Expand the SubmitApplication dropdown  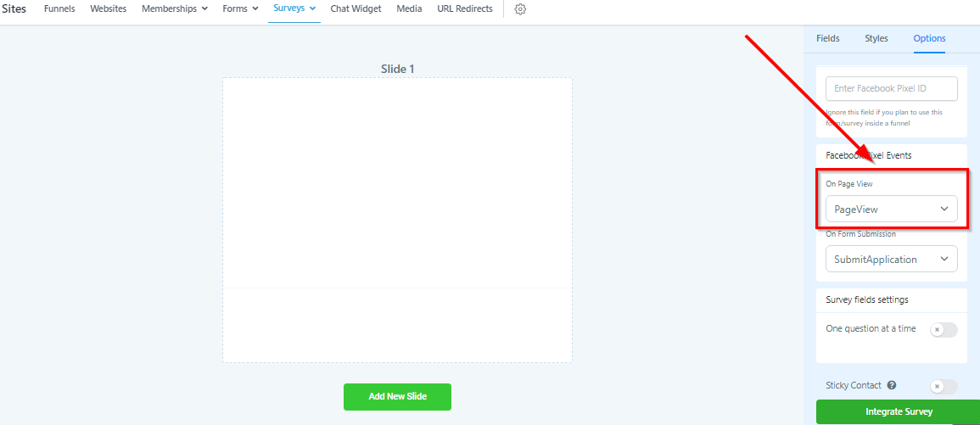891,259
